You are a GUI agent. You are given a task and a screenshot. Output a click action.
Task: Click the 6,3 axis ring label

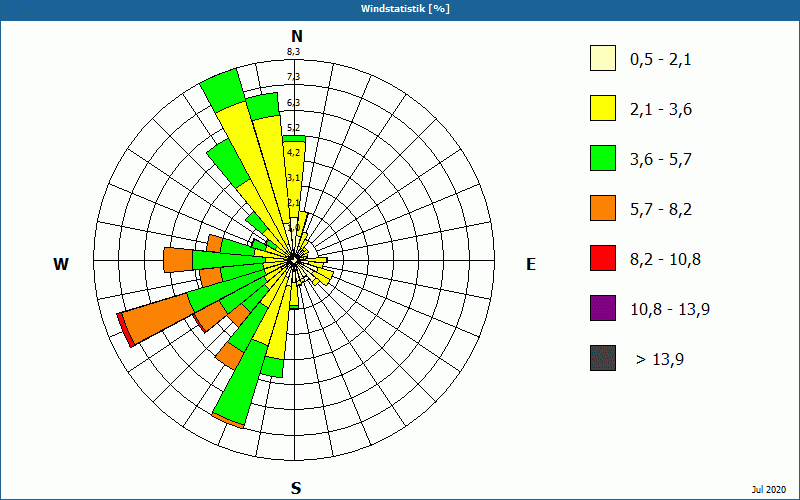tap(293, 103)
